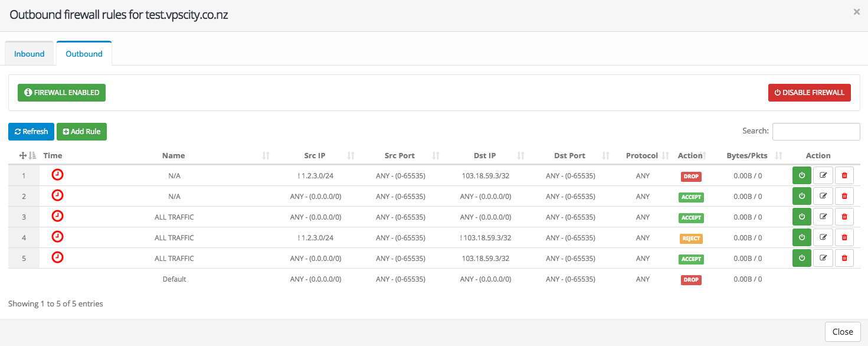Image resolution: width=868 pixels, height=346 pixels.
Task: Disable rule 4 with power toggle
Action: click(801, 237)
